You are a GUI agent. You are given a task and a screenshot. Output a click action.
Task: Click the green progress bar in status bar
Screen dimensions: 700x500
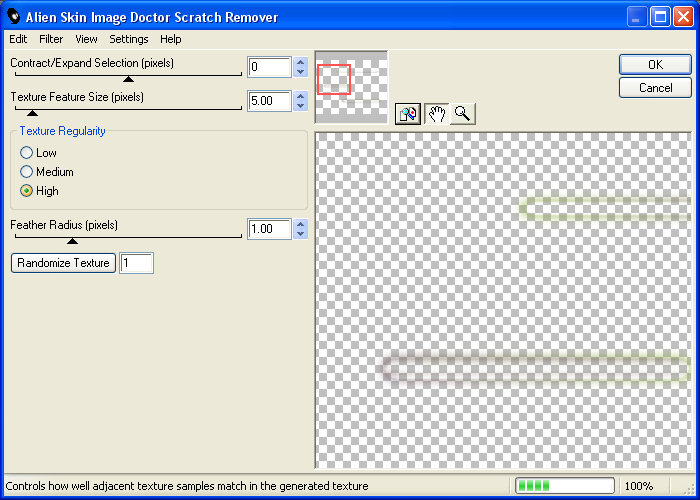(565, 486)
